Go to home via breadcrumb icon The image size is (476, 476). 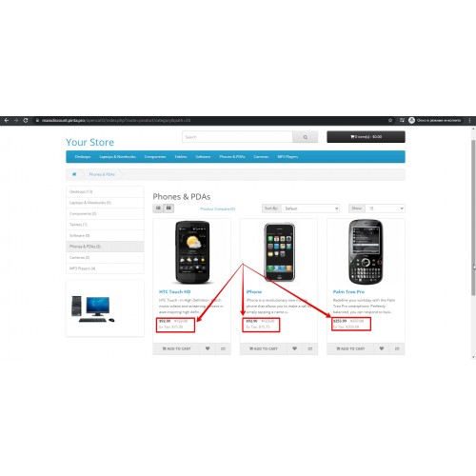pyautogui.click(x=74, y=174)
